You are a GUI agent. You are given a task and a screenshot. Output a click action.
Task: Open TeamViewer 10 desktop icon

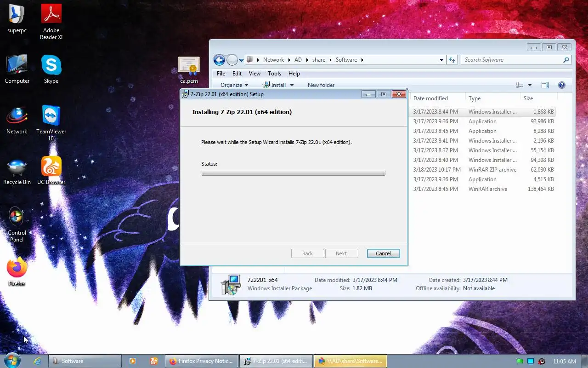(51, 122)
